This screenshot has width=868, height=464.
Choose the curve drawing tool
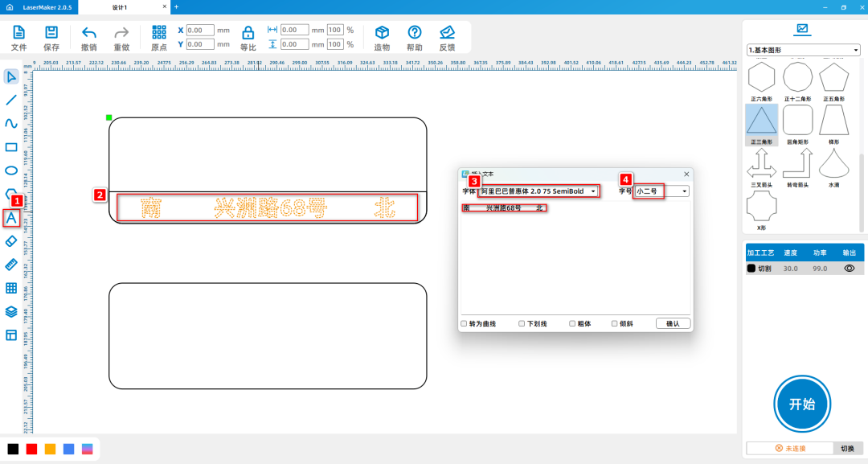(11, 124)
